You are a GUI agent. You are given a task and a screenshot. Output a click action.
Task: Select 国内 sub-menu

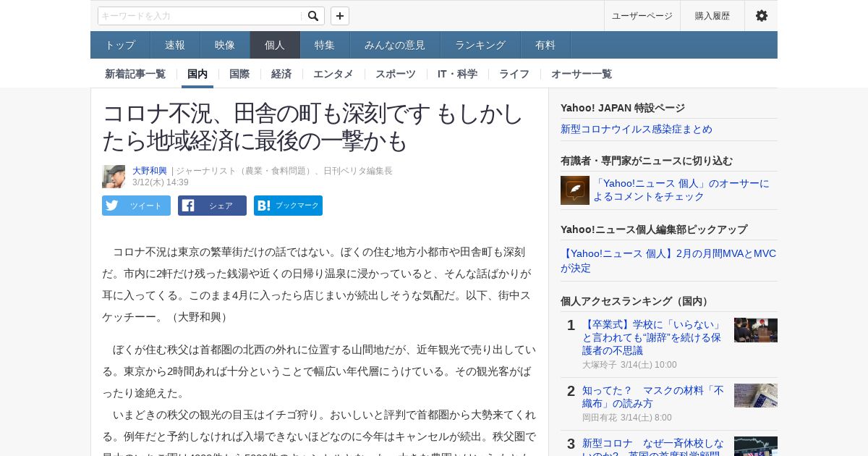(197, 74)
